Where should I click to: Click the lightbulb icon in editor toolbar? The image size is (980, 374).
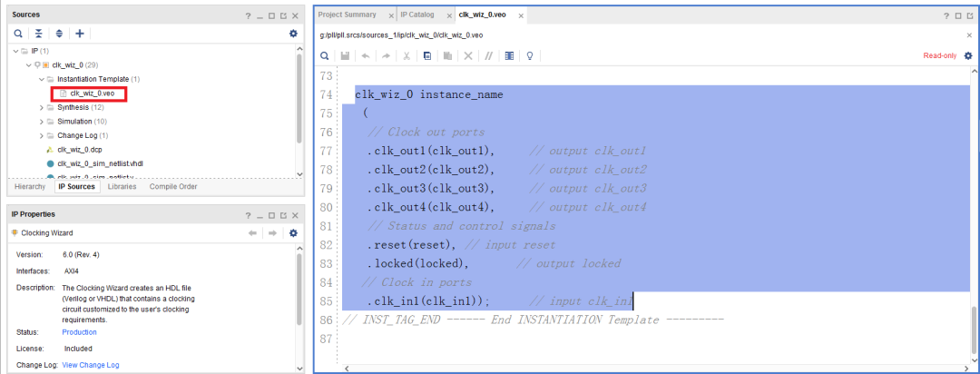(x=530, y=55)
